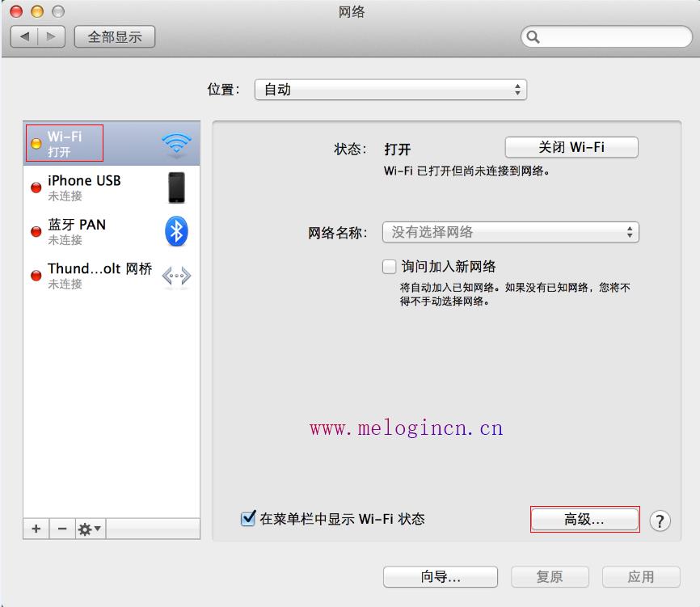Uncheck 在菜单栏中显示 Wi-Fi 状态
Image resolution: width=700 pixels, height=607 pixels.
click(248, 518)
